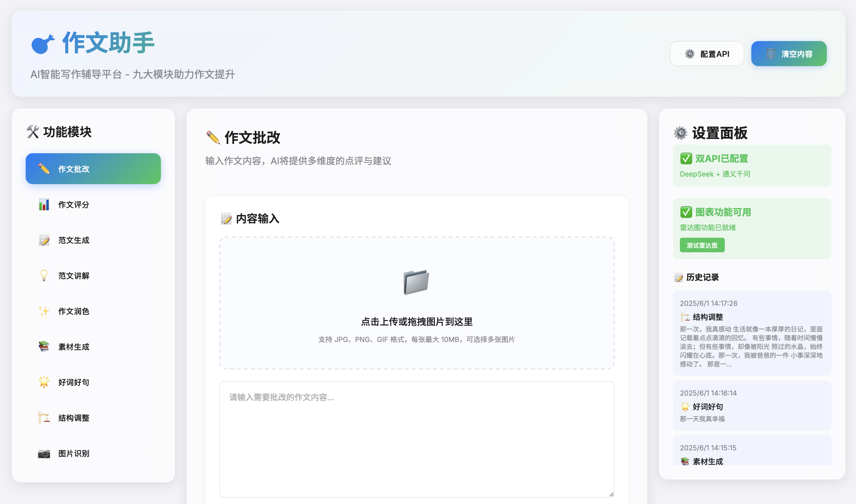Click the books icon for 素材生成 in sidebar
This screenshot has height=504, width=856.
click(44, 347)
